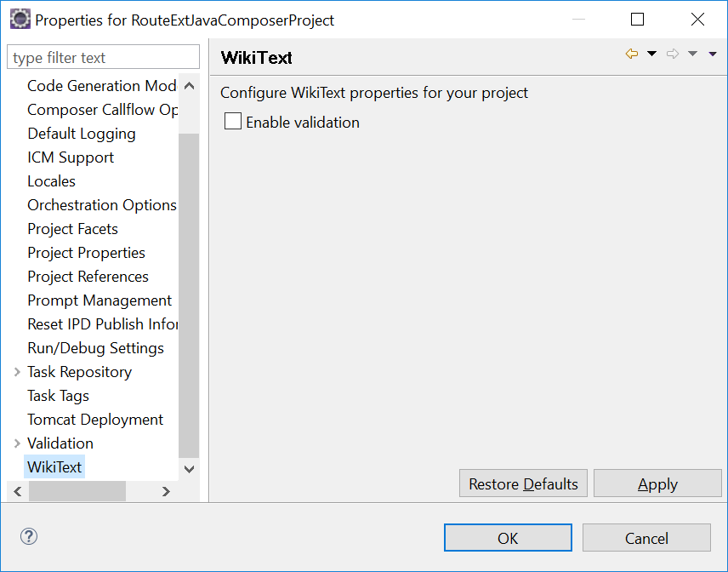Select Task Tags entry

[x=58, y=396]
